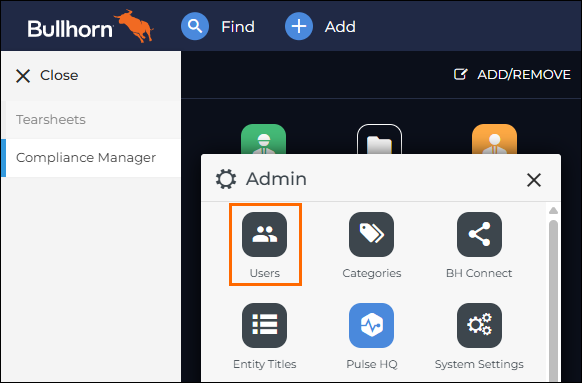Viewport: 582px width, 383px height.
Task: Click the folder app icon
Action: point(379,139)
